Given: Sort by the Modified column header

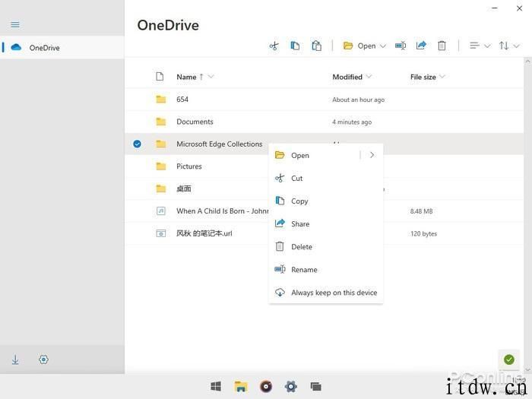Looking at the screenshot, I should [x=347, y=77].
